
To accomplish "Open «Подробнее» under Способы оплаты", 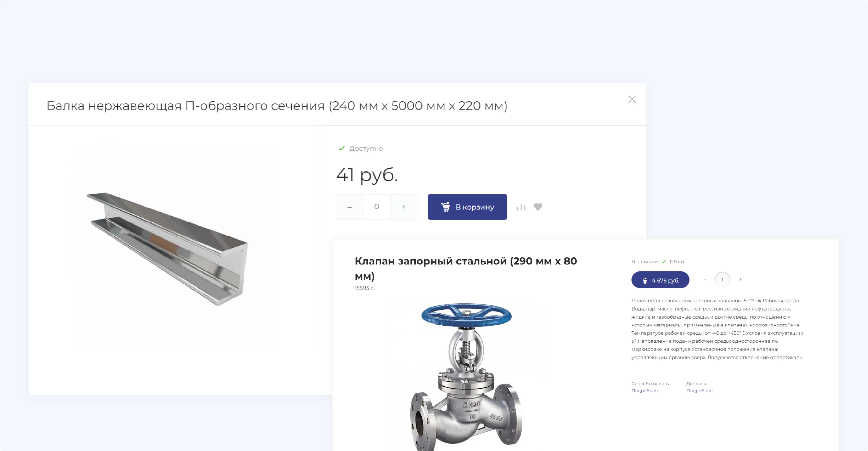I will [644, 391].
